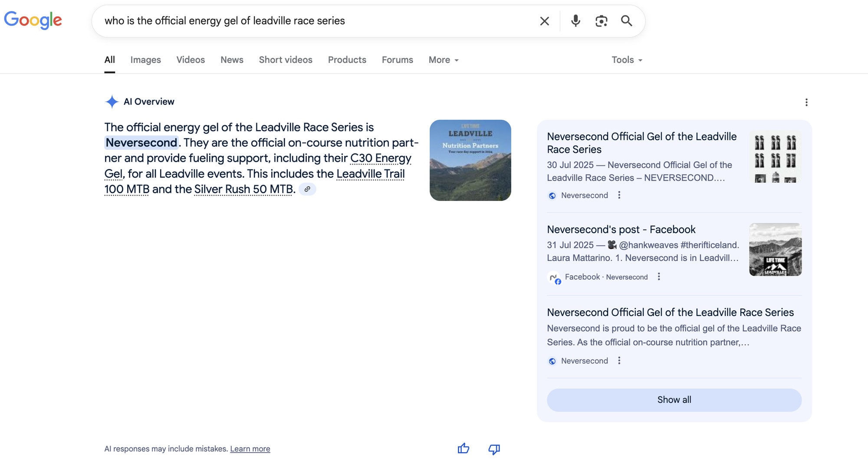Click Neversecond source name under third result
Viewport: 868px width, 474px height.
point(585,361)
